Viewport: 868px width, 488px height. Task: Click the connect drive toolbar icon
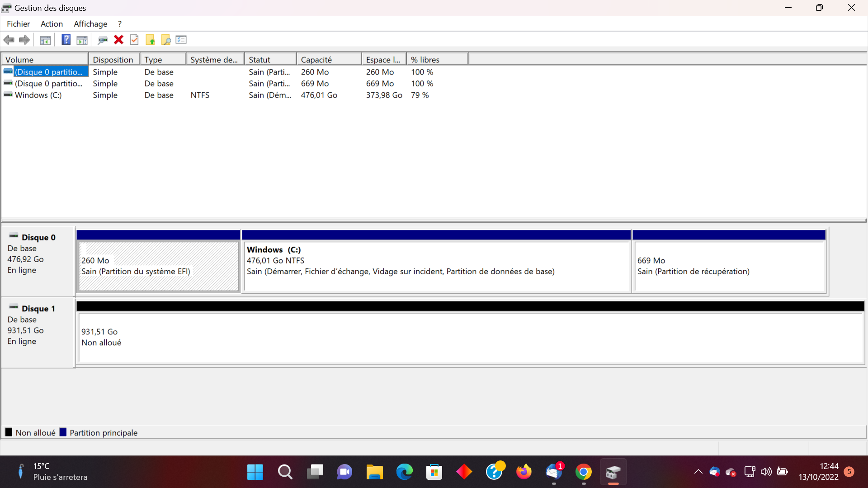point(103,40)
